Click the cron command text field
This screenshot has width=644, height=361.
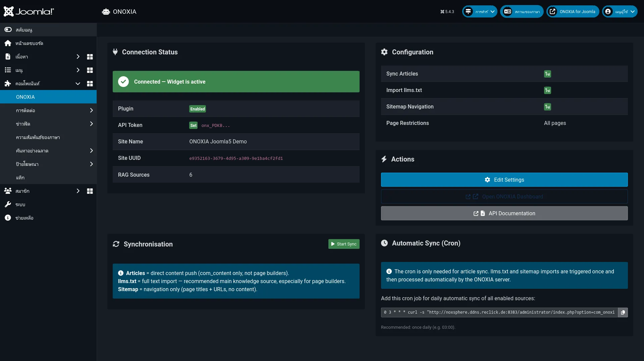(x=499, y=312)
